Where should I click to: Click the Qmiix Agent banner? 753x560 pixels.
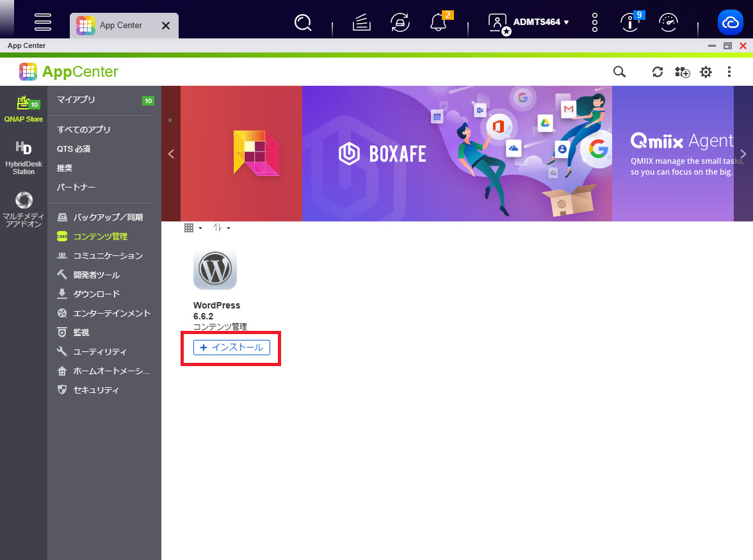click(x=674, y=154)
